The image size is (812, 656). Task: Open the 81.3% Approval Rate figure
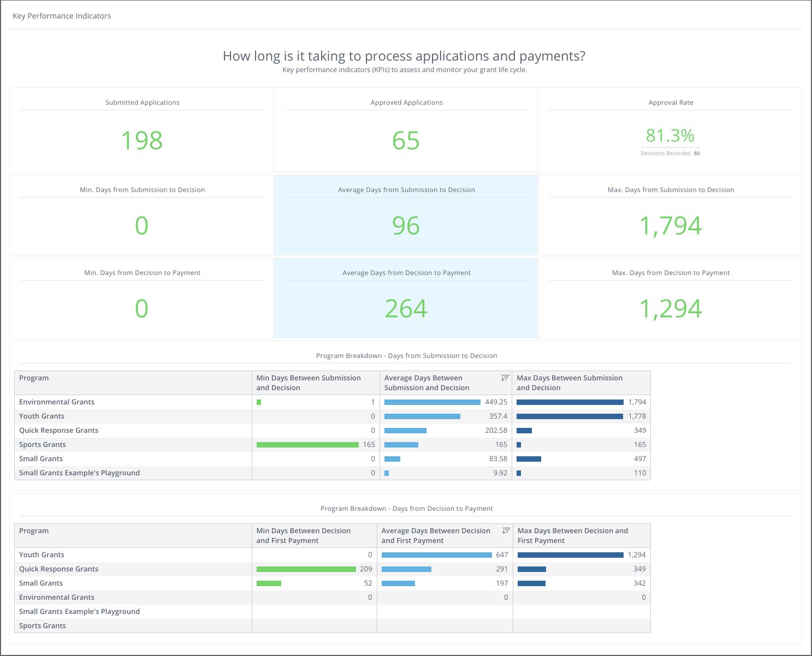(670, 135)
